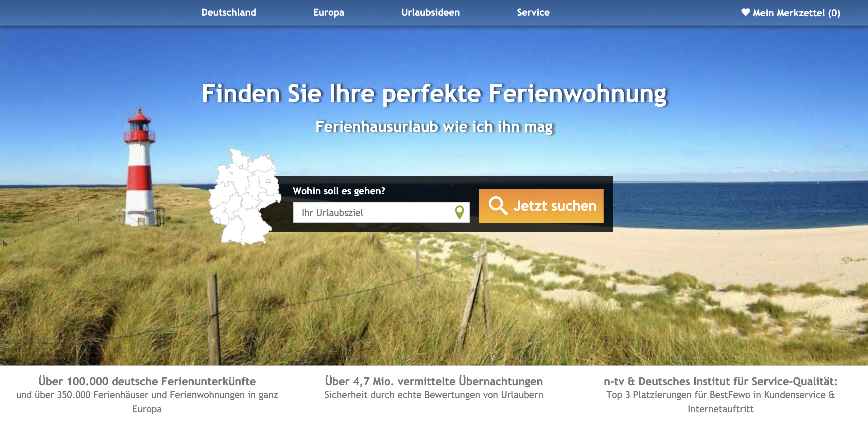Click the magnifying glass icon on the orange button
Image resolution: width=868 pixels, height=430 pixels.
coord(498,205)
